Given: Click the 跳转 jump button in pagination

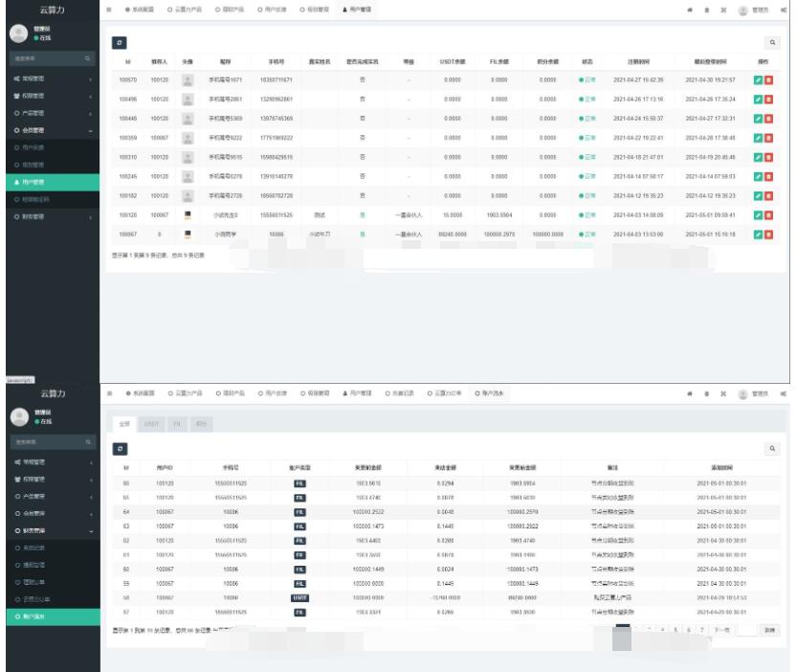Looking at the screenshot, I should pos(770,629).
